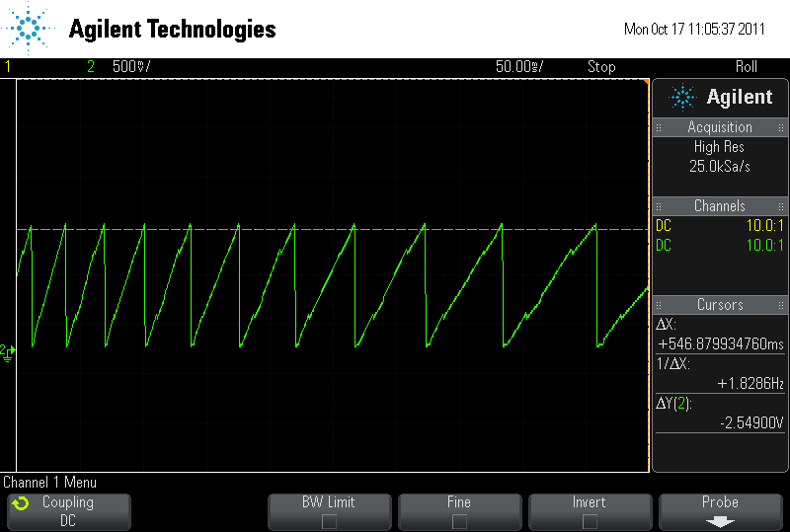Click the Roll mode indicator
The height and width of the screenshot is (532, 790).
click(x=747, y=66)
